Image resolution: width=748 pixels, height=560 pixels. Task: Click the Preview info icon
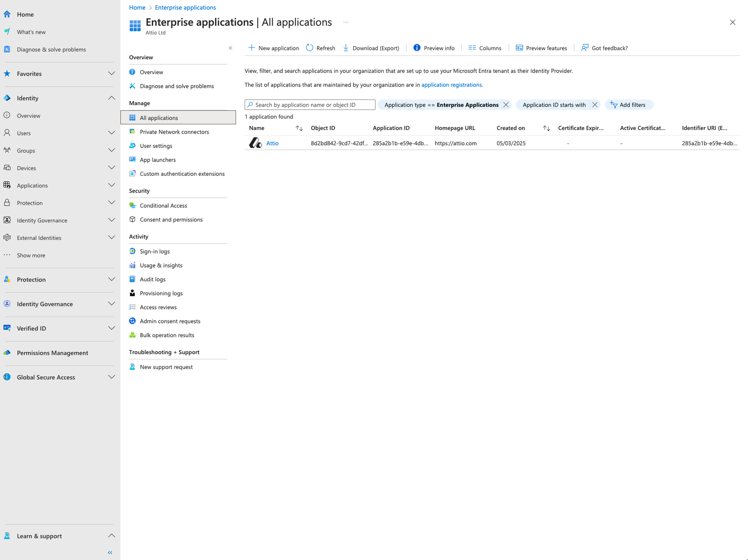click(x=417, y=48)
